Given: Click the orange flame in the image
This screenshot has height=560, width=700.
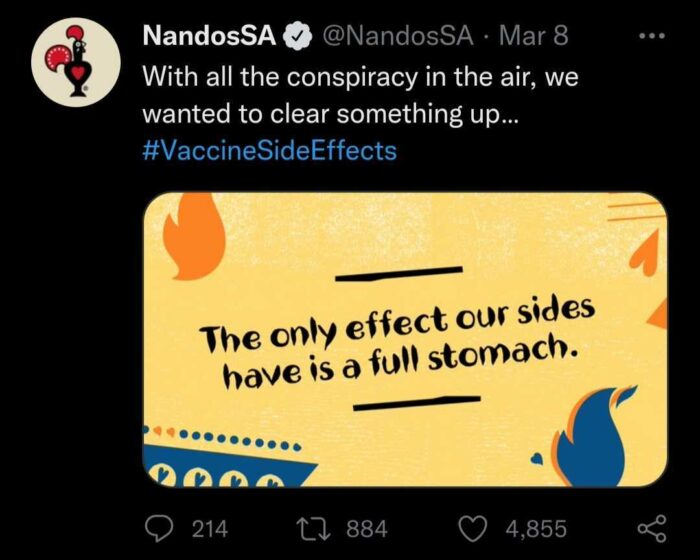Looking at the screenshot, I should click(194, 237).
